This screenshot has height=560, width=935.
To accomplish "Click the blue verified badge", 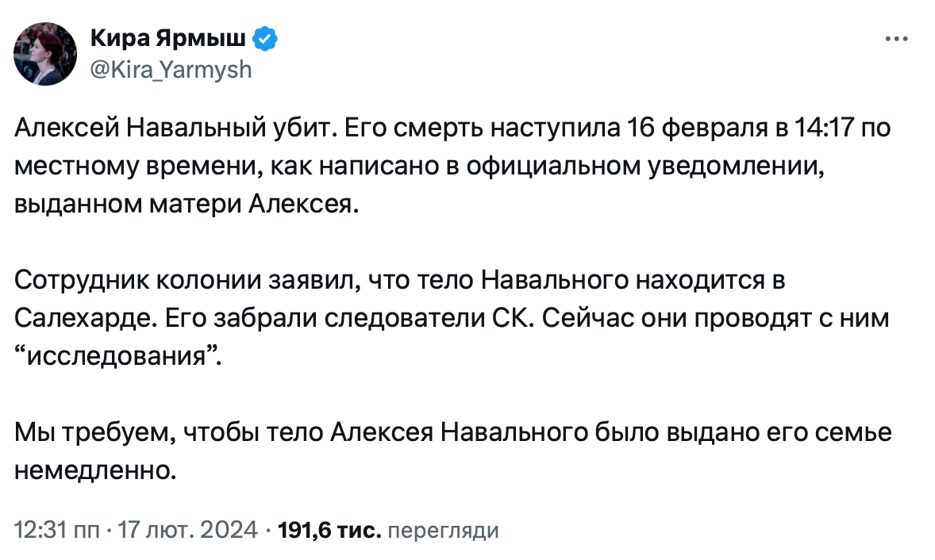I will click(264, 39).
